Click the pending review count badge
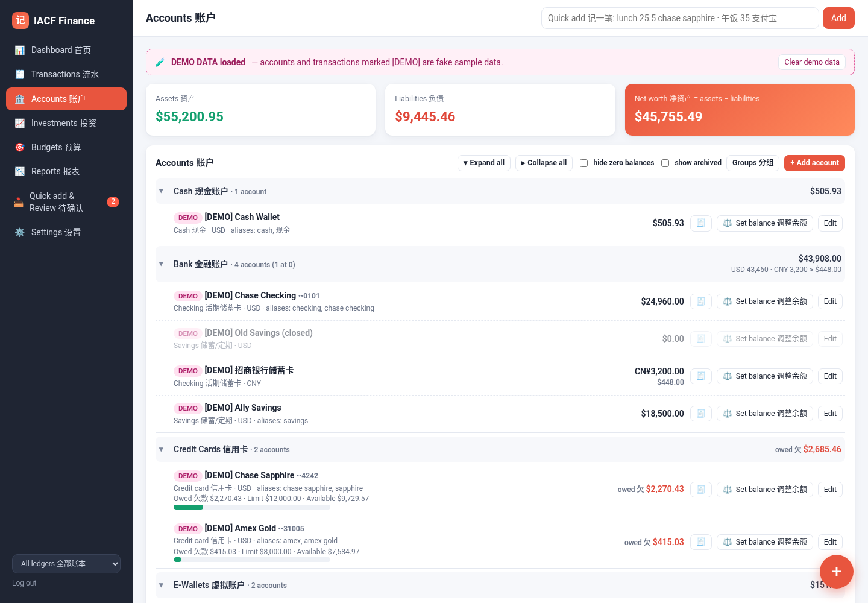This screenshot has width=868, height=603. 113,202
